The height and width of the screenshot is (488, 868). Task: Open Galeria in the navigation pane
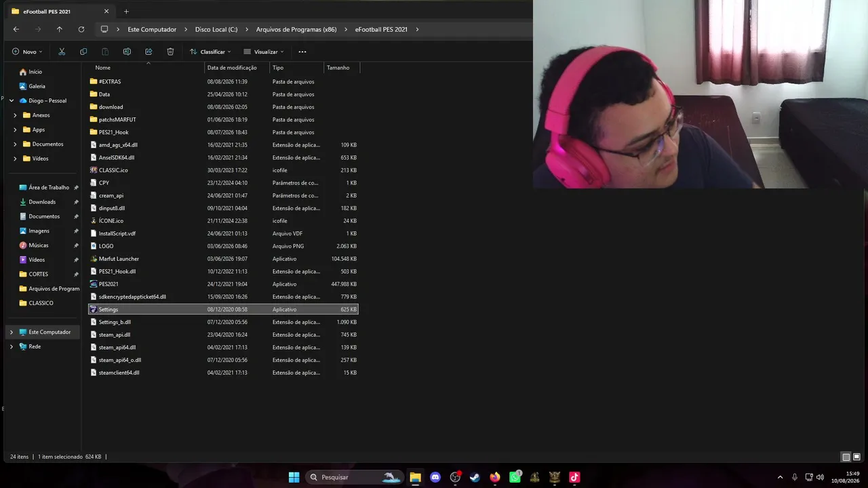[x=37, y=86]
